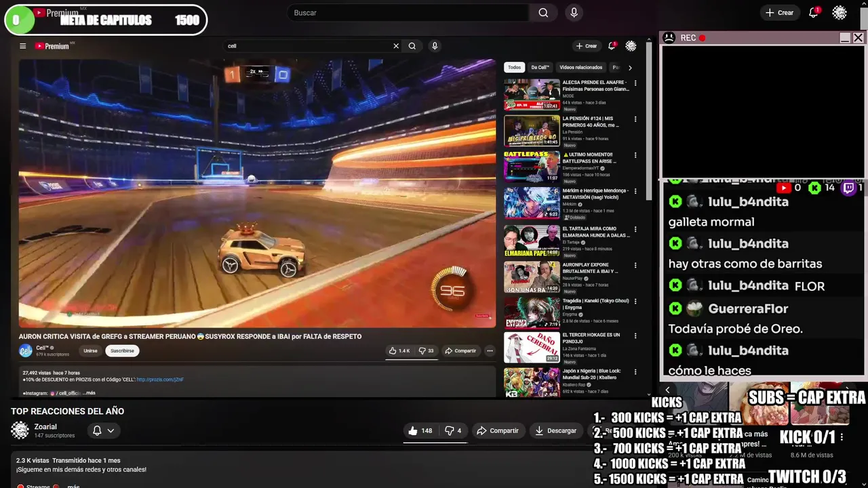Screen dimensions: 868x488
Task: Activate outer voice search microphone
Action: pyautogui.click(x=574, y=13)
